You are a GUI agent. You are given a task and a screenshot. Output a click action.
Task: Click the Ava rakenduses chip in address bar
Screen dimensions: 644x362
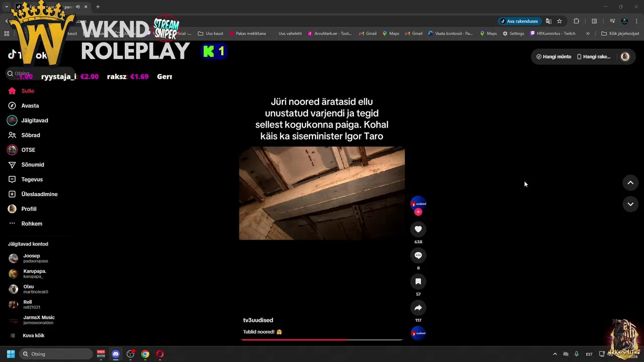[519, 21]
